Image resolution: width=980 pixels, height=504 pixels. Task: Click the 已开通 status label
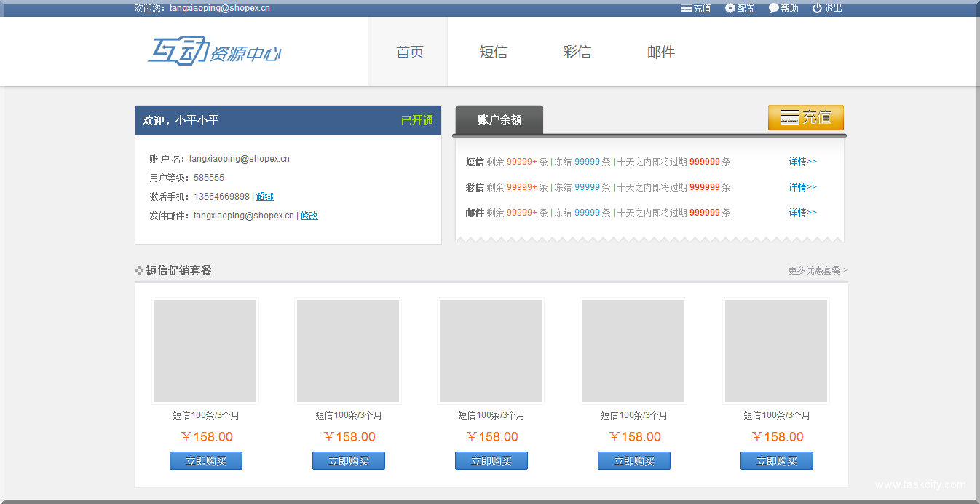point(417,120)
